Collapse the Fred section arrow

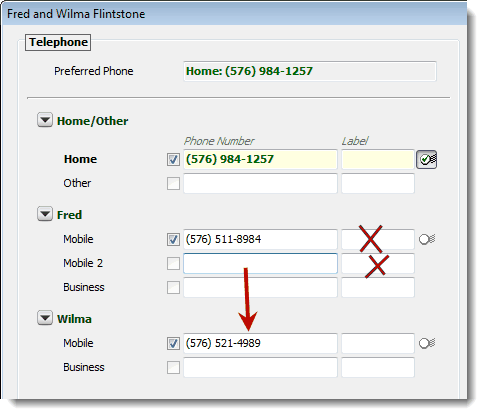(45, 214)
